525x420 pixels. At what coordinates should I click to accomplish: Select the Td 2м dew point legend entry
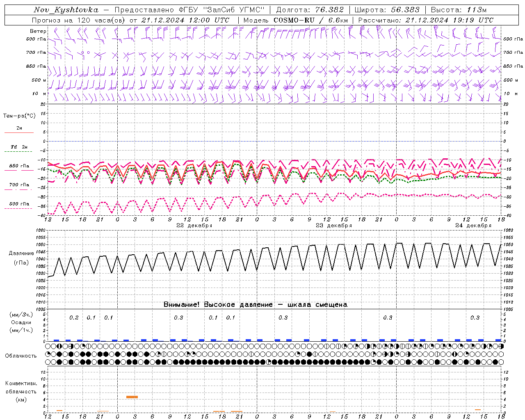(x=19, y=147)
